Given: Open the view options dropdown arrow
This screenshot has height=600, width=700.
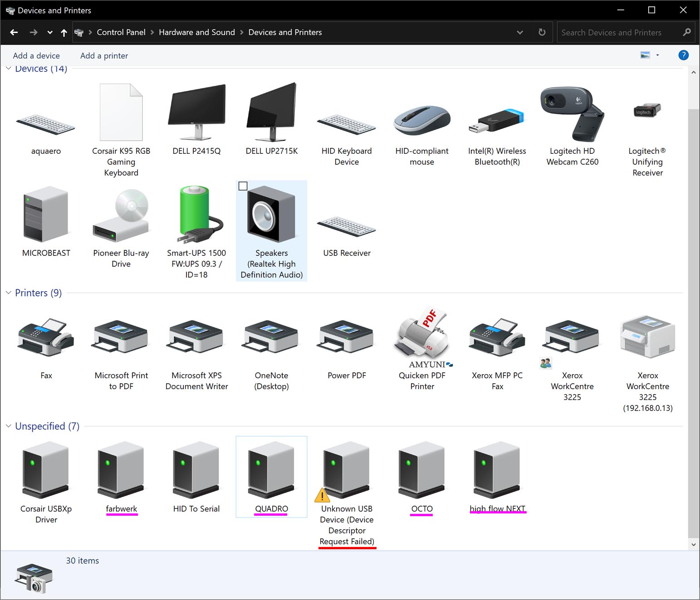Looking at the screenshot, I should [657, 55].
